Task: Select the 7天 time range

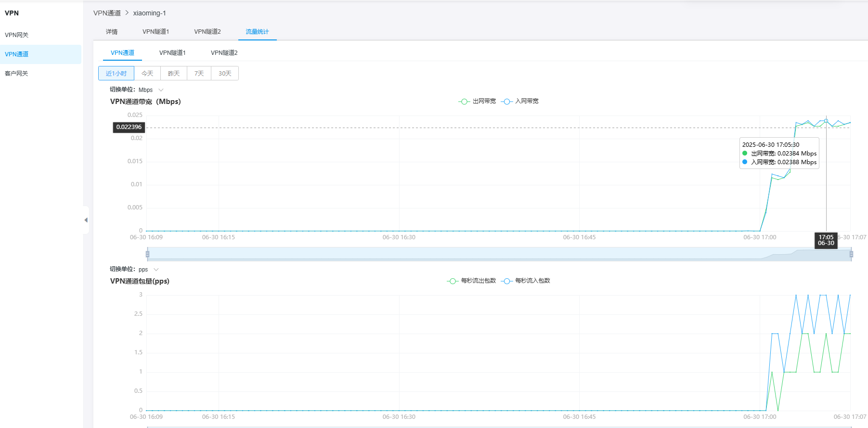Action: click(x=199, y=74)
